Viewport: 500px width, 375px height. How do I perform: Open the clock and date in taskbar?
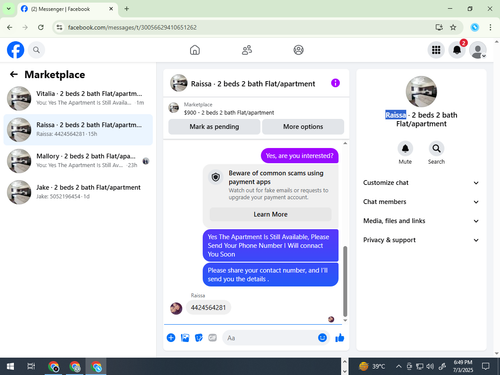pyautogui.click(x=463, y=366)
